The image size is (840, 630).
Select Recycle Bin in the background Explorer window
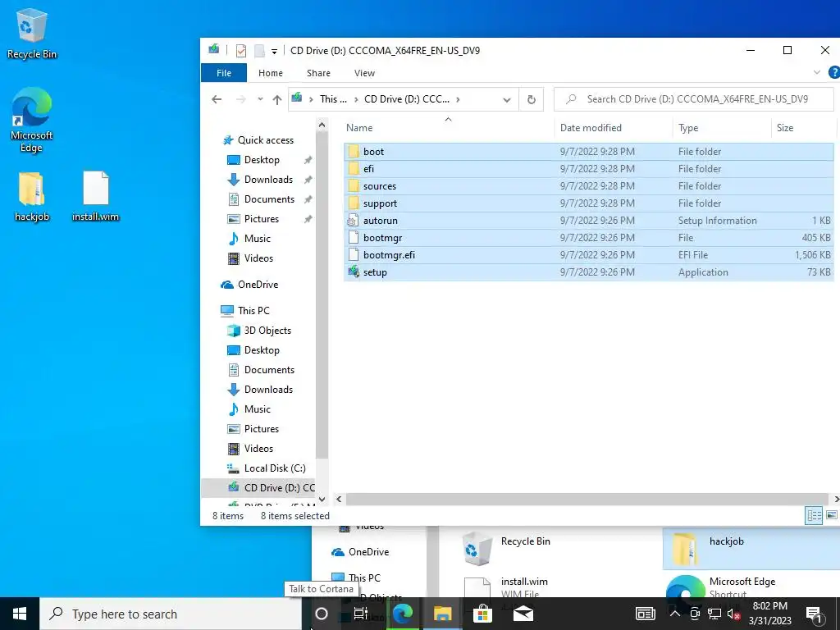[507, 549]
